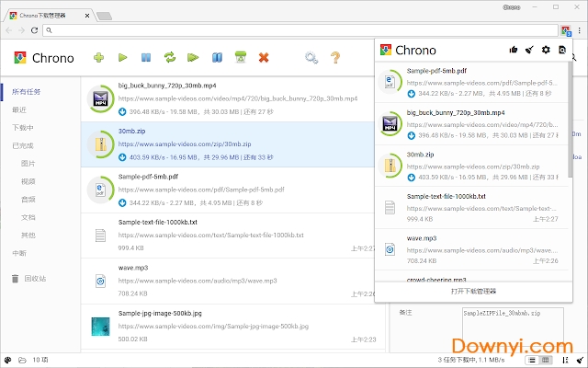Open the 已完成 category in sidebar
Image resolution: width=588 pixels, height=368 pixels.
(x=23, y=145)
